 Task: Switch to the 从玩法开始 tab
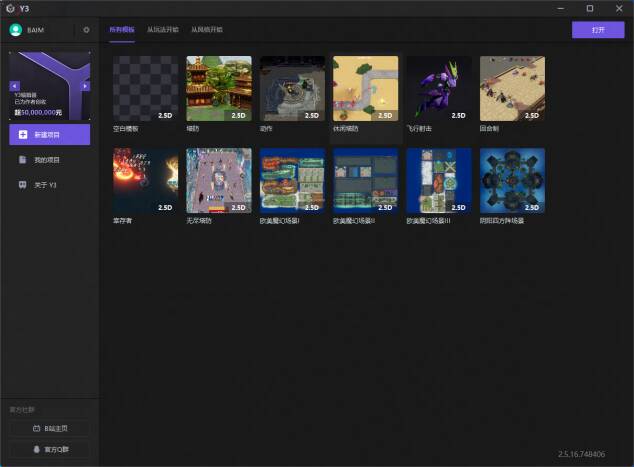pyautogui.click(x=163, y=30)
